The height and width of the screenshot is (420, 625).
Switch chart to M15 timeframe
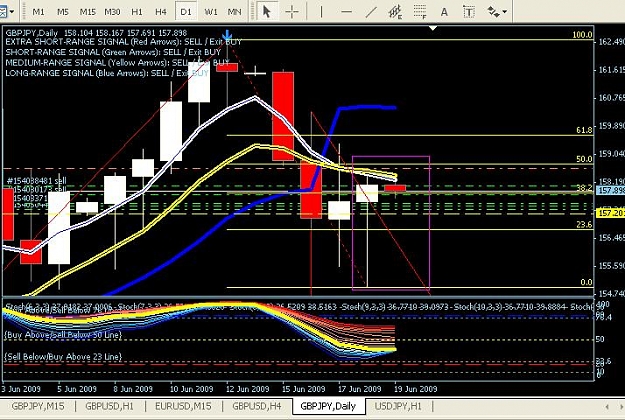(87, 12)
